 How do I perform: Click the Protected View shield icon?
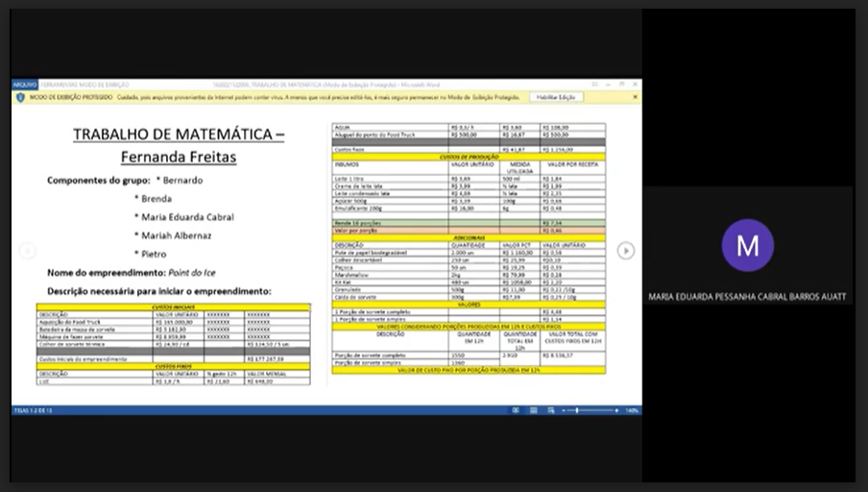[x=20, y=97]
